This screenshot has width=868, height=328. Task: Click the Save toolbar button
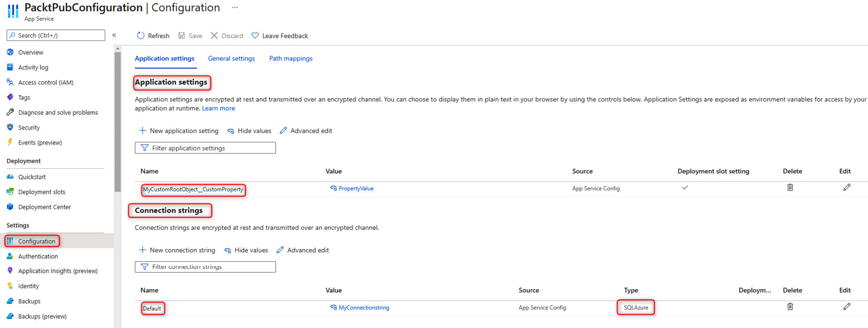190,36
